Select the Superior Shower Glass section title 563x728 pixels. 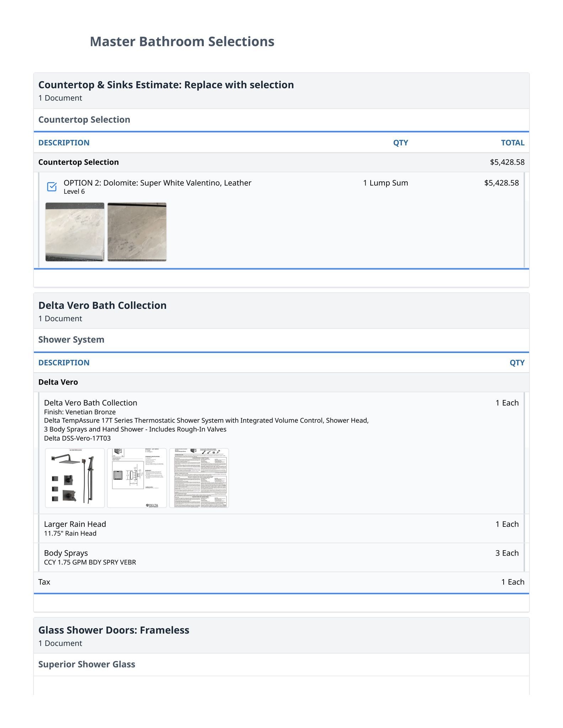tap(87, 664)
